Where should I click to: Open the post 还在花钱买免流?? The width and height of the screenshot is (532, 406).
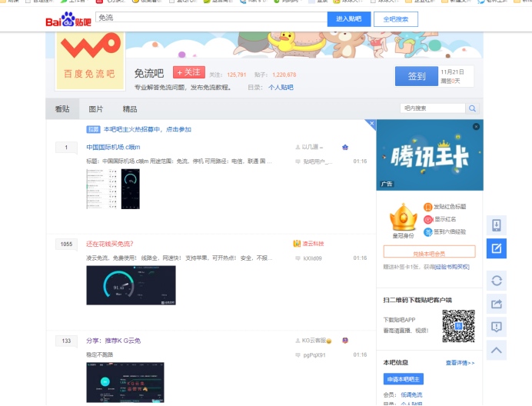tap(109, 244)
